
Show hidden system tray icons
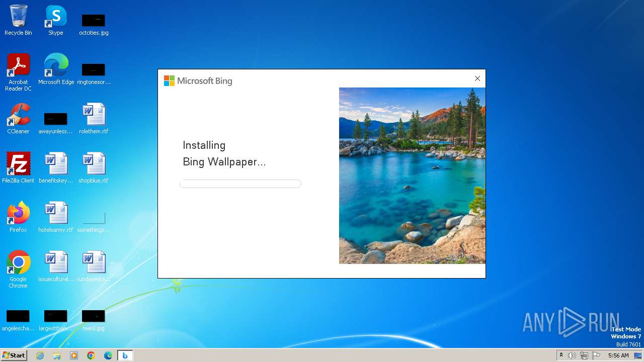(561, 355)
